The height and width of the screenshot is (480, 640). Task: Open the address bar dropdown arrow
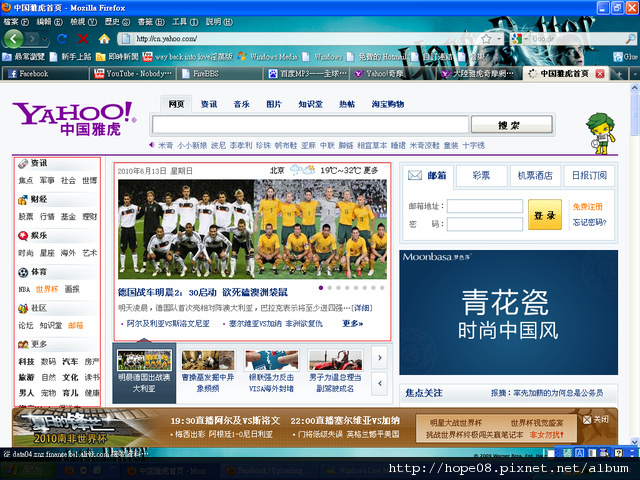coord(499,39)
